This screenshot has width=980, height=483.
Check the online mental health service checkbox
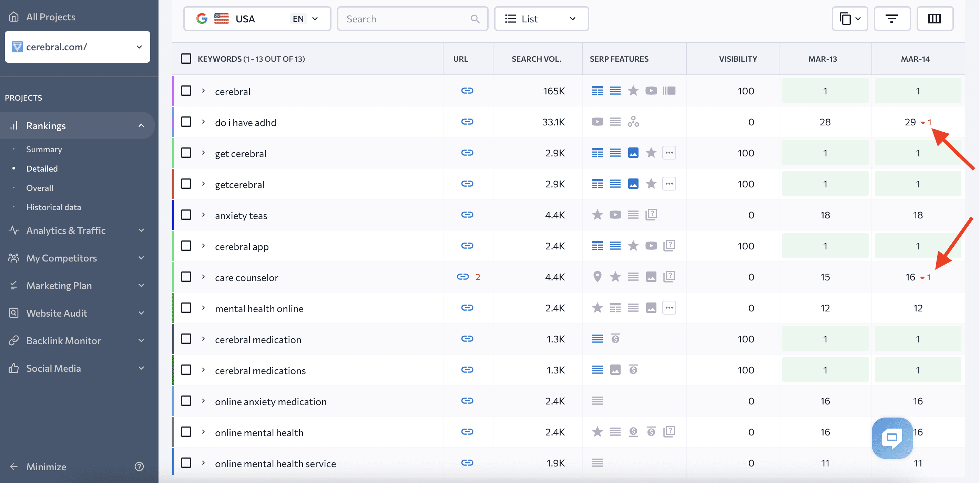[x=186, y=462]
